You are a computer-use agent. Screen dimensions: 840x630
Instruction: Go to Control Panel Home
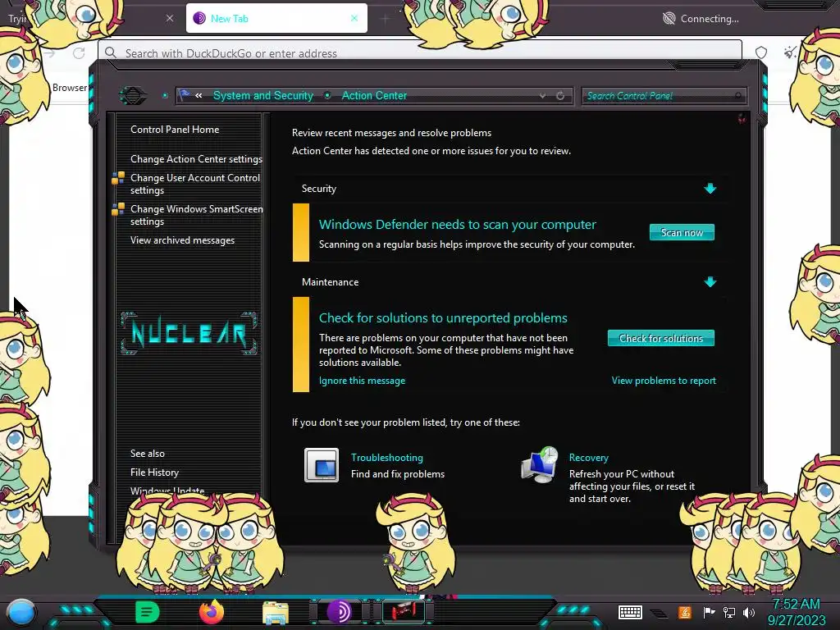[175, 129]
